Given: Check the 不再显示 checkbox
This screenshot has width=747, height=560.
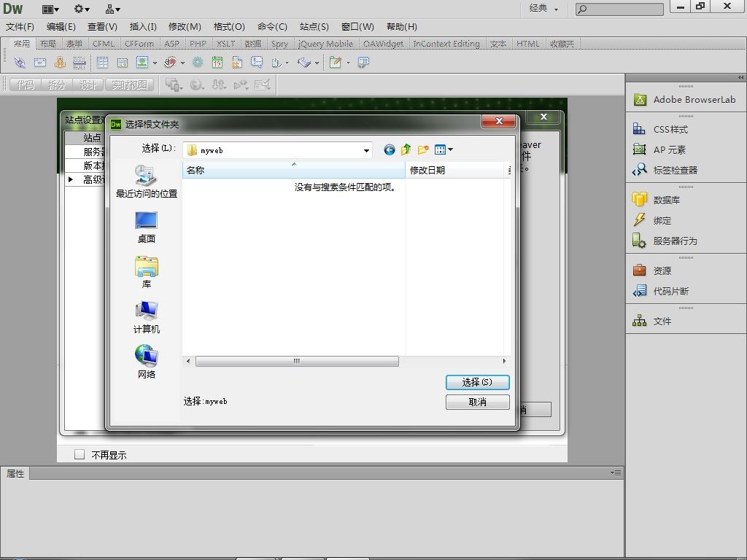Looking at the screenshot, I should [80, 454].
